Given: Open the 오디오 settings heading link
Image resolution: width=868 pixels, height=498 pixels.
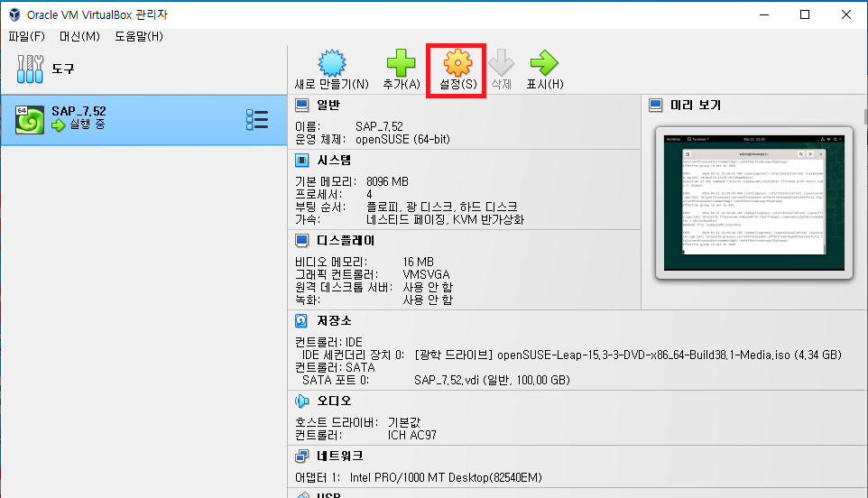Looking at the screenshot, I should [334, 401].
